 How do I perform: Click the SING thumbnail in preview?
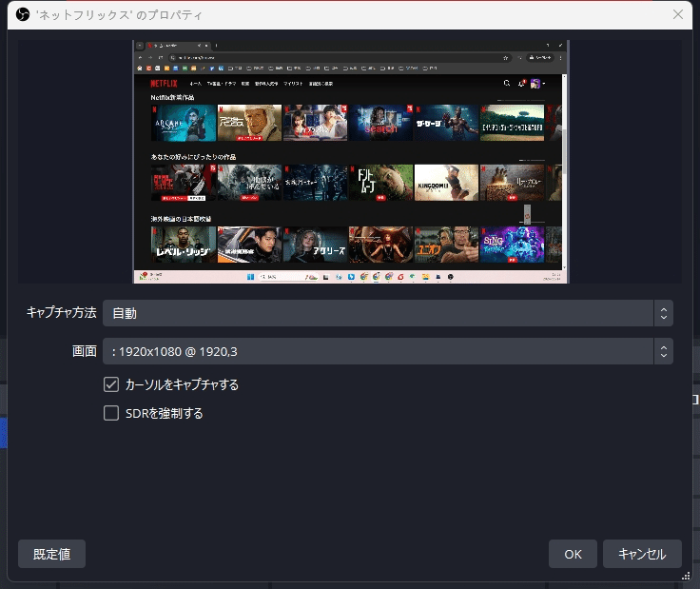[513, 245]
